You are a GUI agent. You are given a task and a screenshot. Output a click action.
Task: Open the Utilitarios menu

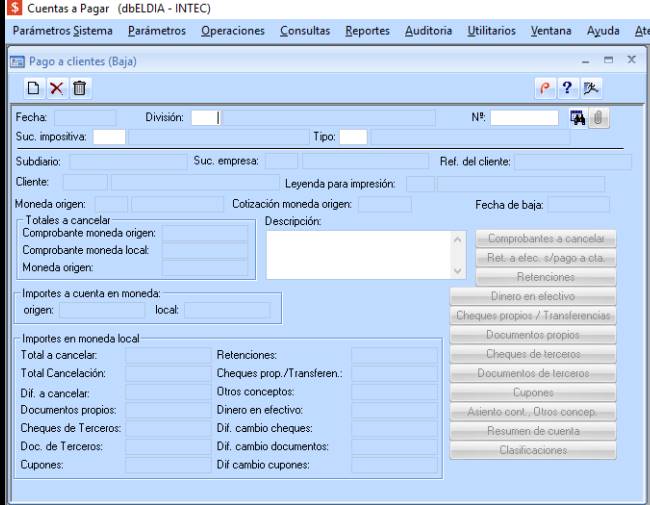[x=490, y=31]
